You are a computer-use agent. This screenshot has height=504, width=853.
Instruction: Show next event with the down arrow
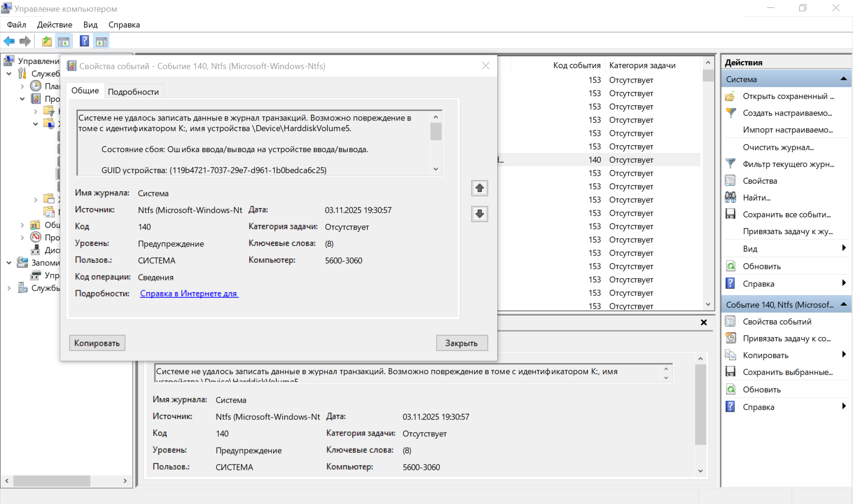click(x=479, y=214)
